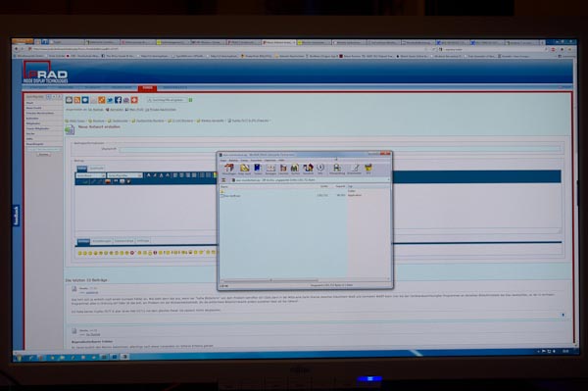The image size is (588, 391).
Task: Click the Virusprüfung virus scan icon
Action: click(337, 169)
